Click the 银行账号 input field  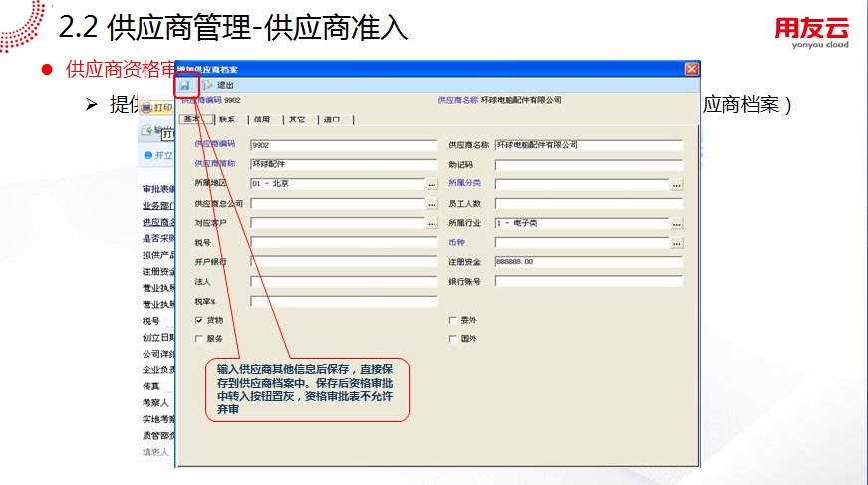588,282
